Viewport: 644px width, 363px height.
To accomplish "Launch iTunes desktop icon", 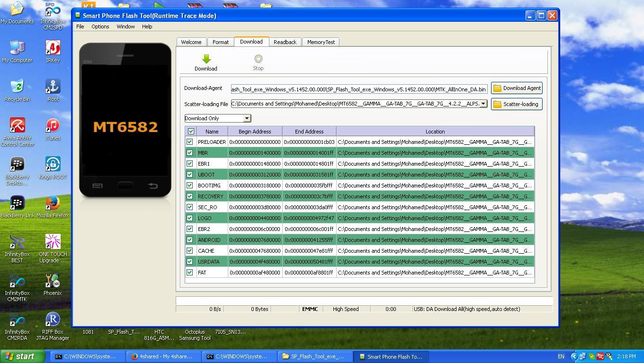I will pos(53,129).
